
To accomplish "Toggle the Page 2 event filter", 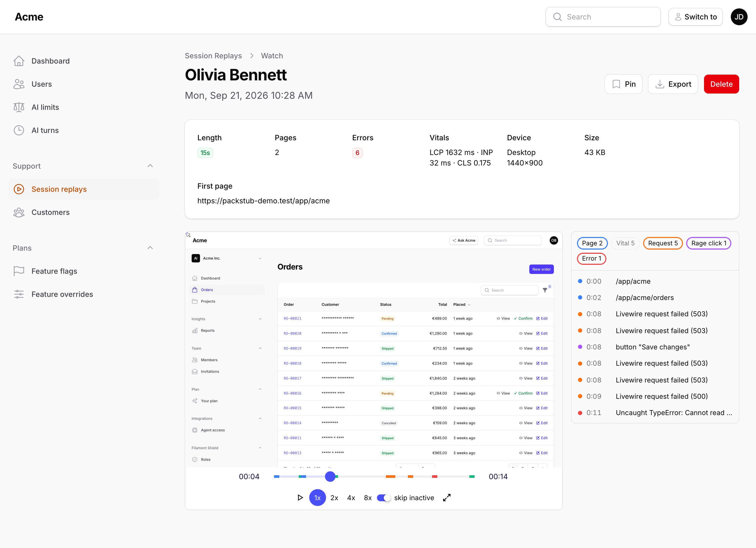I will pos(592,243).
